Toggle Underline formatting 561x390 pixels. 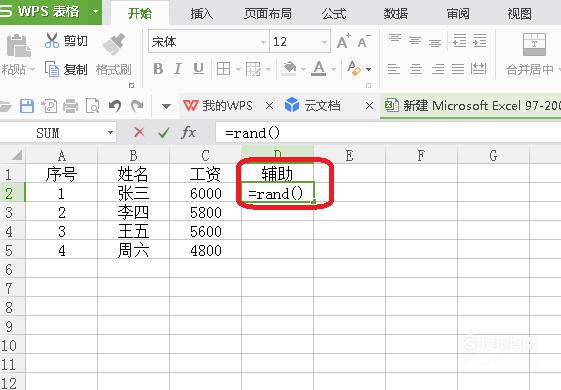click(x=198, y=68)
